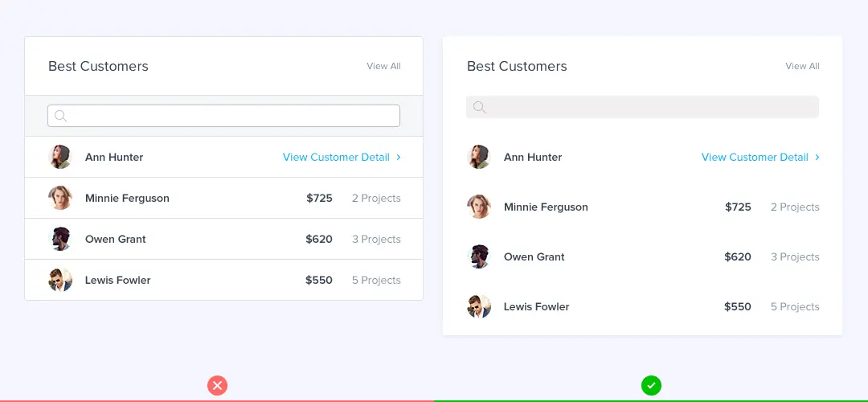This screenshot has height=402, width=868.
Task: Click the green checkmark icon below right card
Action: pos(652,385)
